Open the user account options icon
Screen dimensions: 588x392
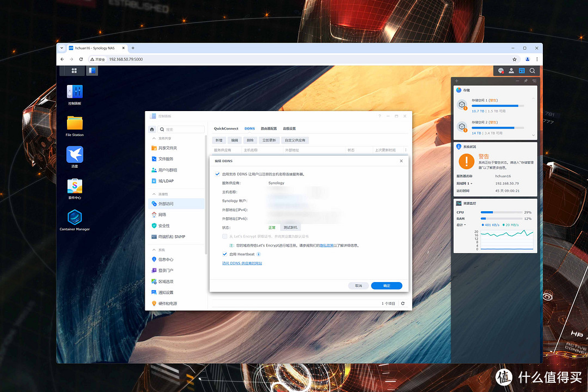pyautogui.click(x=511, y=71)
